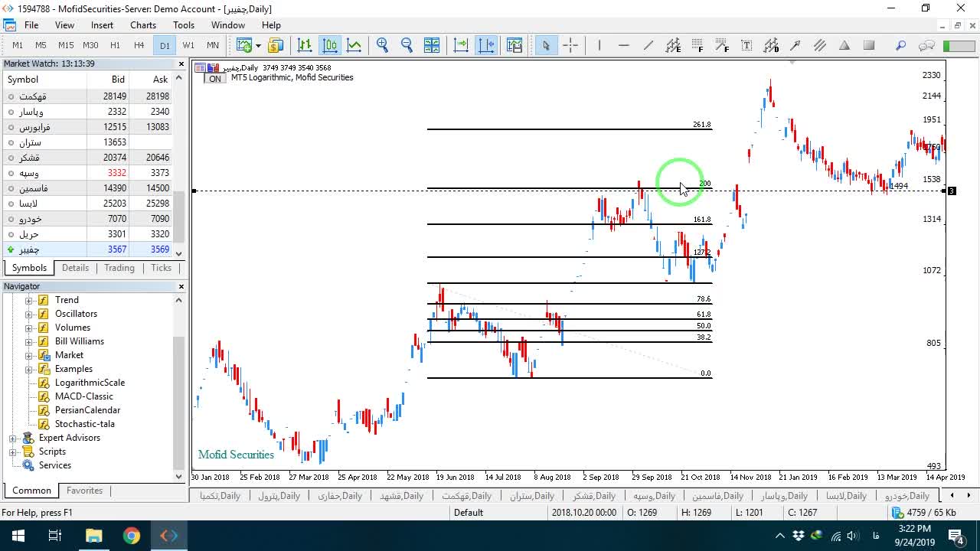Viewport: 980px width, 551px height.
Task: Click the search magnifier icon
Action: click(901, 45)
